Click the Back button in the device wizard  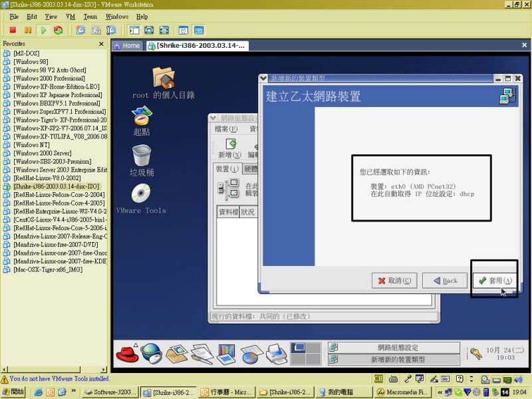coord(445,281)
